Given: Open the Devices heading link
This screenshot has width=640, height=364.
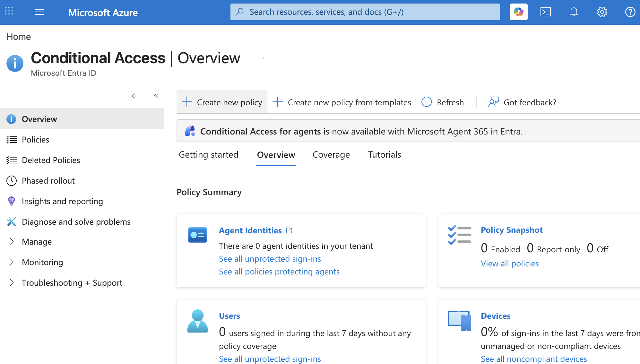Looking at the screenshot, I should [x=496, y=316].
